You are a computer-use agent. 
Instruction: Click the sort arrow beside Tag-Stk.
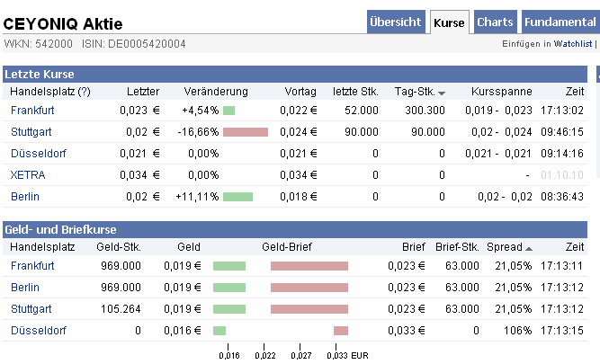442,93
